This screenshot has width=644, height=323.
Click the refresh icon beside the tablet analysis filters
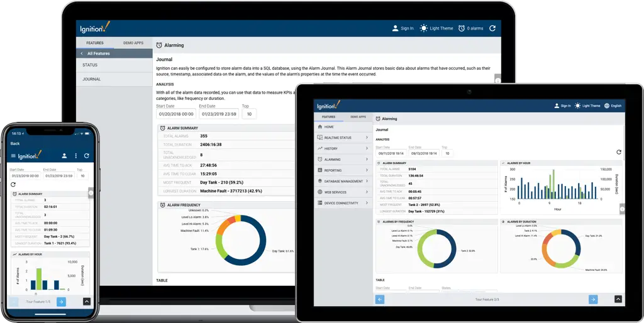point(618,152)
